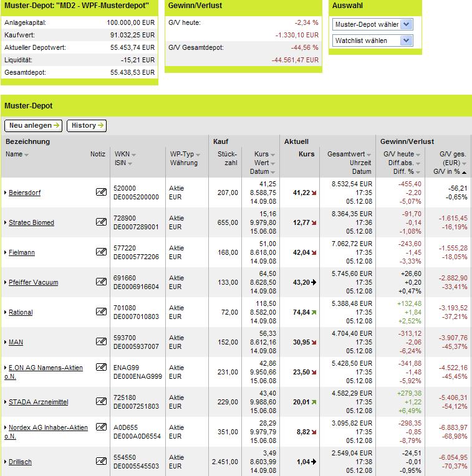Open the note icon for Stratec Biomed
The image size is (472, 476).
[x=101, y=222]
